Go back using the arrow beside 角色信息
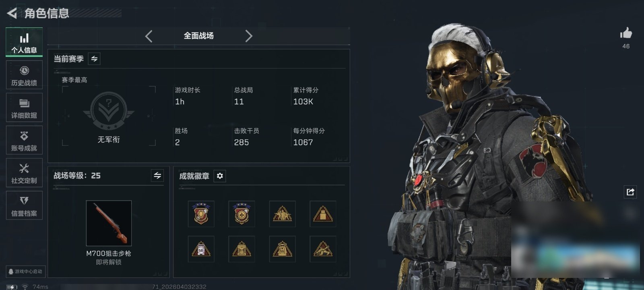 [x=12, y=13]
